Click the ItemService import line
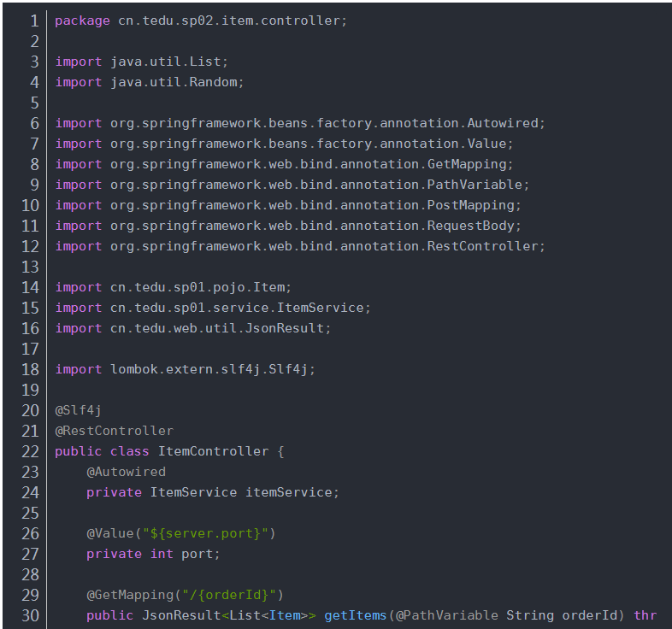Image resolution: width=672 pixels, height=629 pixels. [213, 308]
